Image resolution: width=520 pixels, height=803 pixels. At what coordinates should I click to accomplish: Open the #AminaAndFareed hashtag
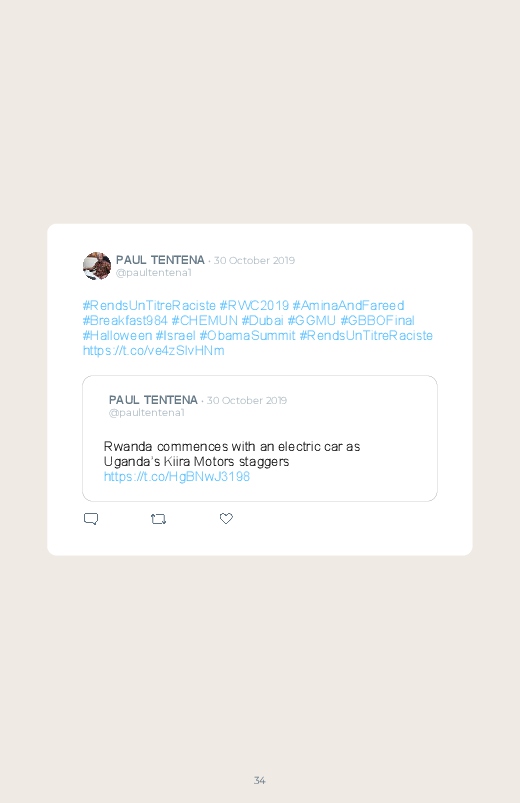tap(348, 305)
